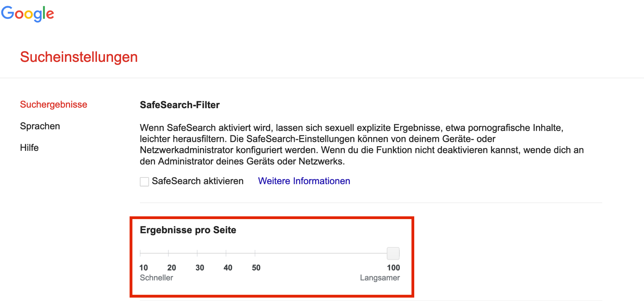
Task: Enable the SafeSearch checkbox
Action: click(x=144, y=182)
